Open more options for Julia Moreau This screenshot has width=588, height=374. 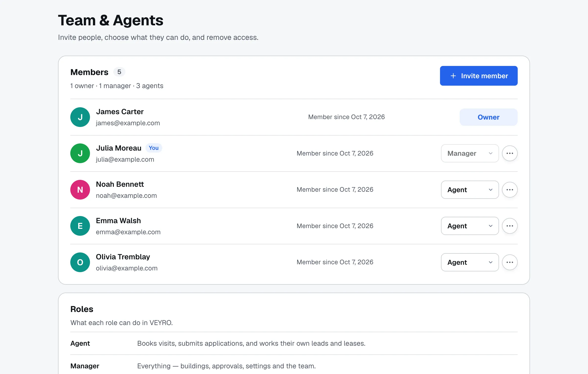point(510,153)
